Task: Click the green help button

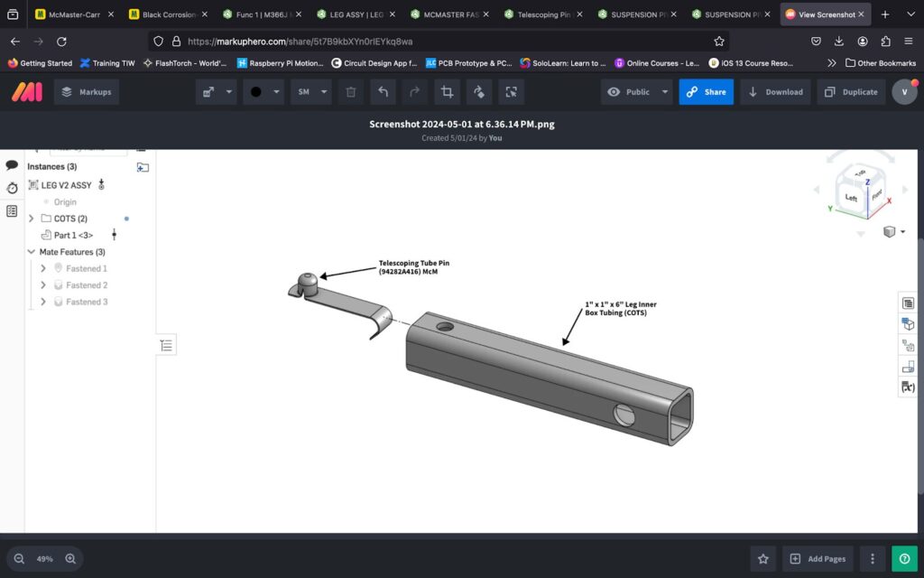Action: tap(903, 558)
